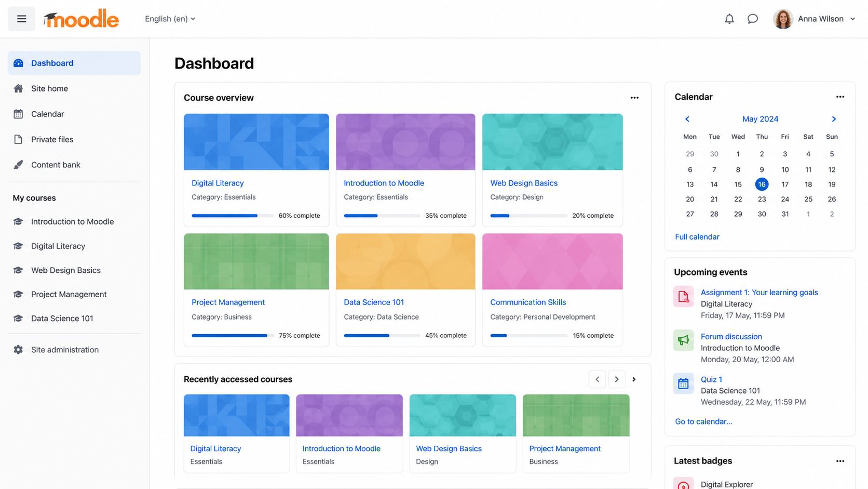Toggle the hamburger navigation drawer button
The width and height of the screenshot is (868, 489).
[x=21, y=19]
